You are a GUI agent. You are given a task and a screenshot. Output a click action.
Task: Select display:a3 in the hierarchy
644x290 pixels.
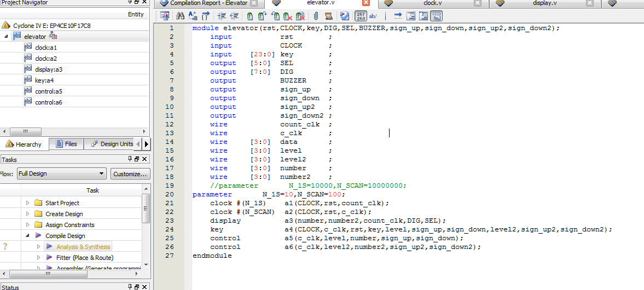[x=48, y=69]
